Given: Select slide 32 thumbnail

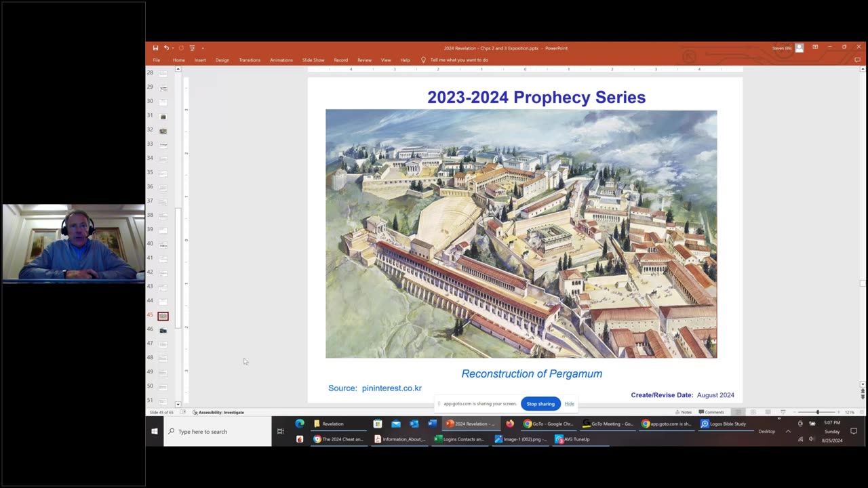Looking at the screenshot, I should click(x=163, y=131).
